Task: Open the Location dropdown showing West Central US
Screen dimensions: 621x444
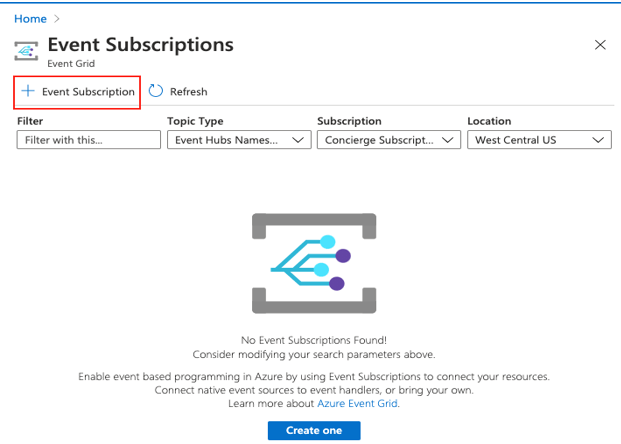Action: 539,140
